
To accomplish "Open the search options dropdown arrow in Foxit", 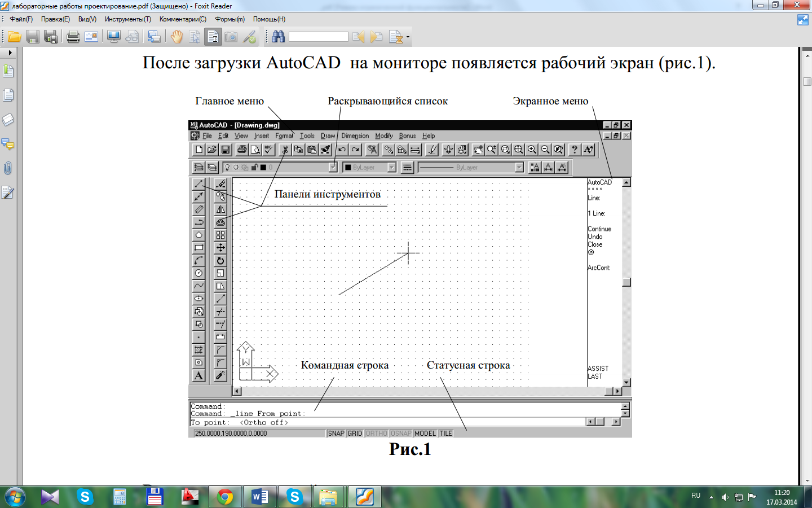I will tap(408, 37).
